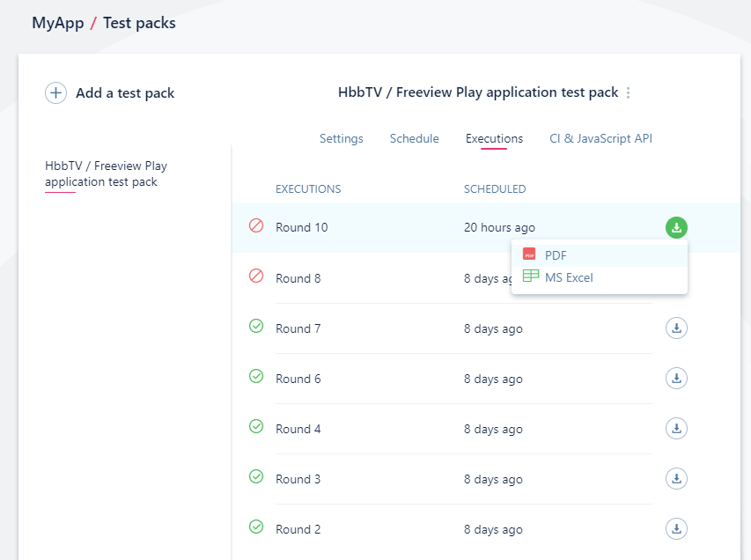Click the '8 days ago' time for Round 2
751x560 pixels.
pos(493,529)
